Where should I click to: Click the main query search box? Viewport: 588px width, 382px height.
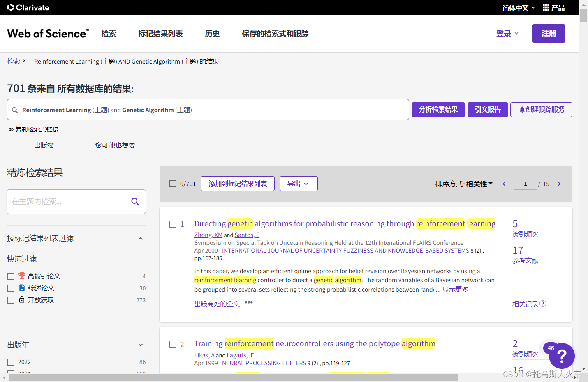point(208,110)
